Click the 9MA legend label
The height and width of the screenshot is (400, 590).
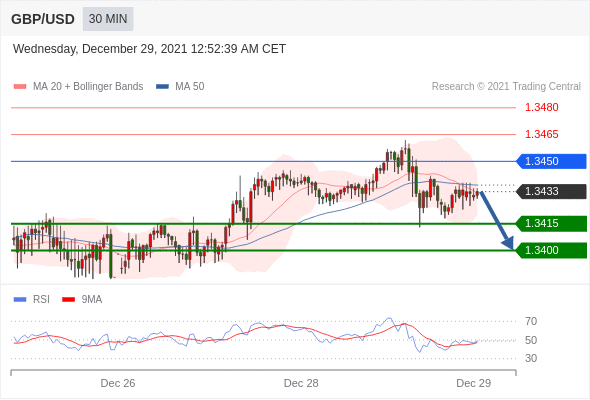click(x=92, y=300)
